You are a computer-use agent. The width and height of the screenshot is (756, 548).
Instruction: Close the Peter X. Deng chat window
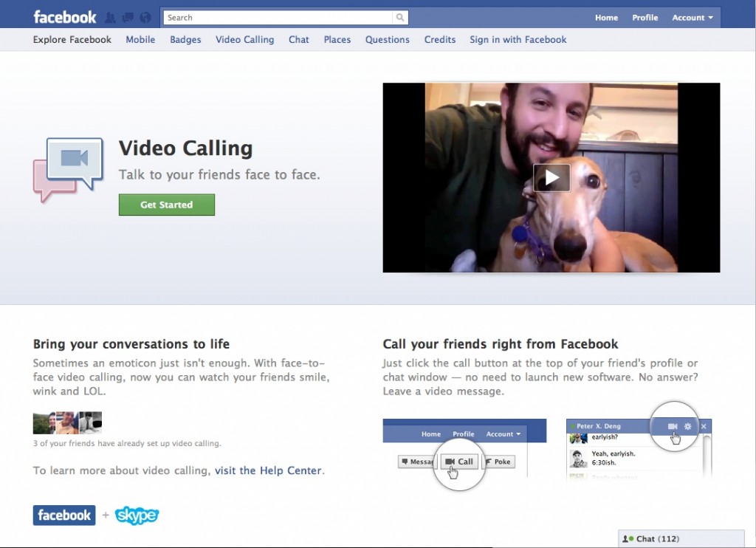tap(704, 426)
